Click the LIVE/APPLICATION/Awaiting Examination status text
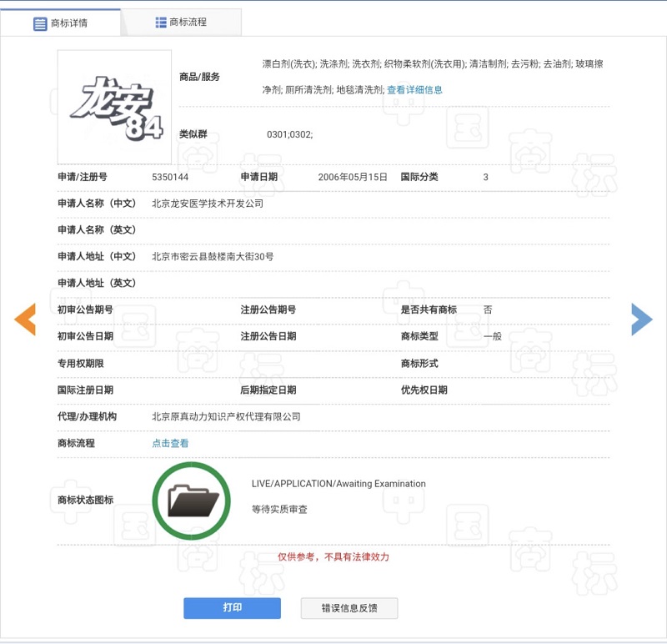 pyautogui.click(x=339, y=484)
